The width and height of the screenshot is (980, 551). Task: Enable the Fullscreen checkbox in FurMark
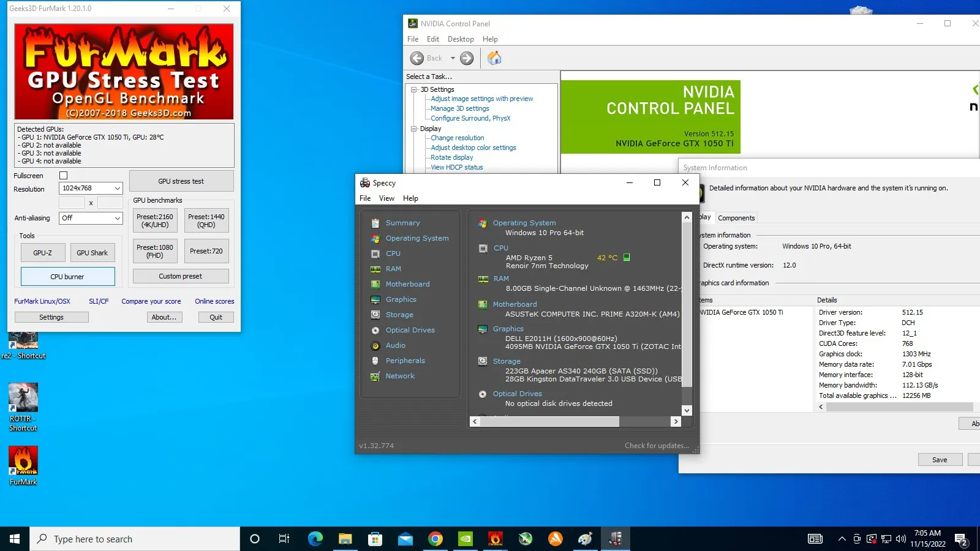(x=63, y=176)
